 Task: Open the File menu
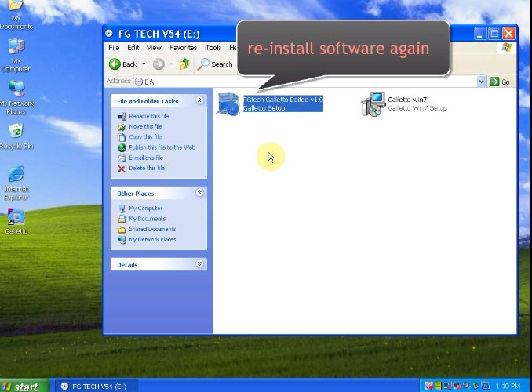tap(114, 48)
